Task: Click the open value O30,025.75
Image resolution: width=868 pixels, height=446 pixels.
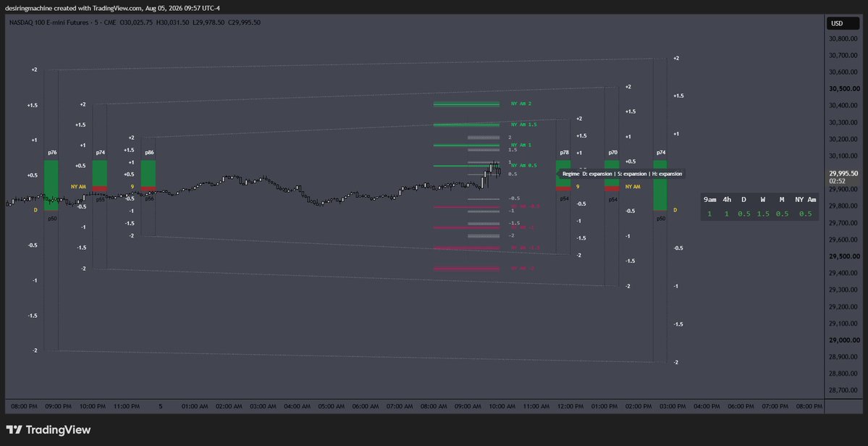Action: pyautogui.click(x=136, y=22)
